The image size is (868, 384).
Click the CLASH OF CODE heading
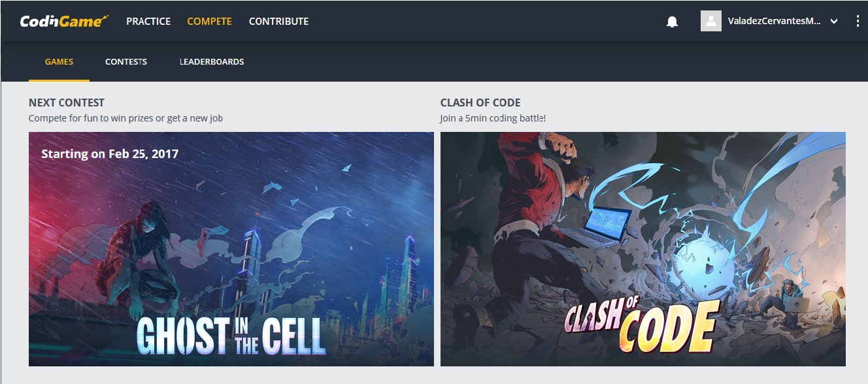click(x=480, y=103)
